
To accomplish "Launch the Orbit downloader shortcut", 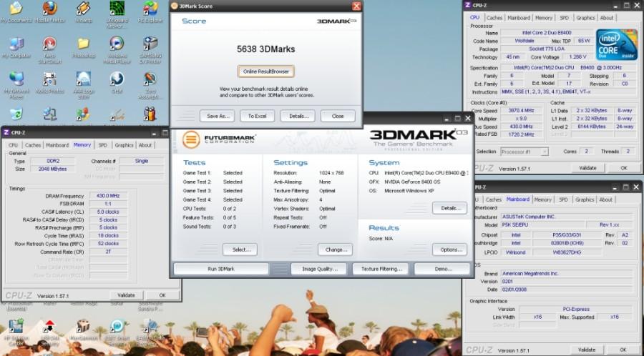I will pyautogui.click(x=117, y=79).
